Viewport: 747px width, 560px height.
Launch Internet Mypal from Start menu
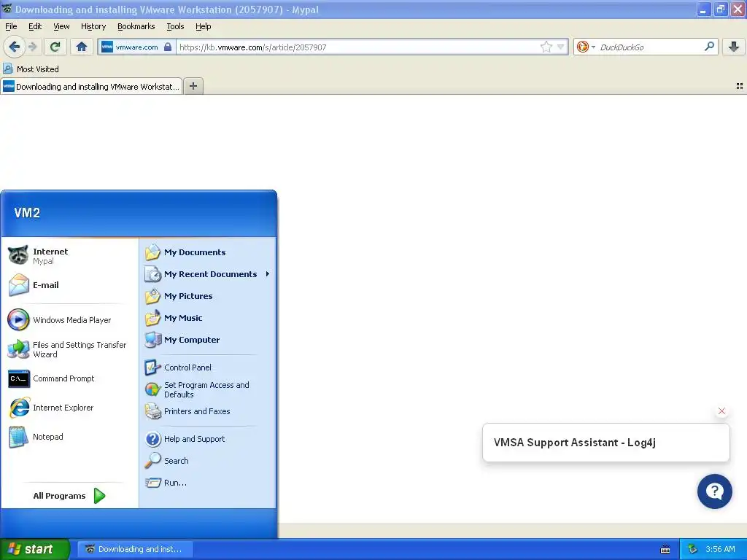point(69,256)
